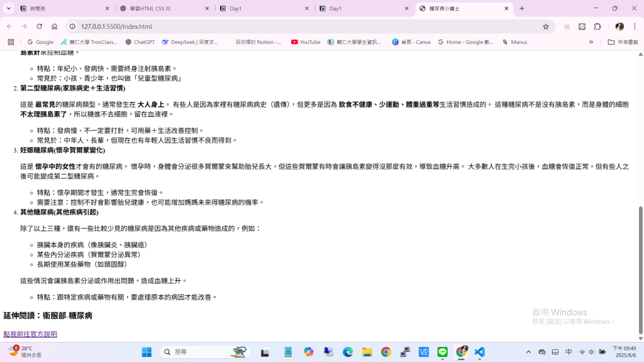Click the 第二型糖尿病 heading text

coord(73,88)
